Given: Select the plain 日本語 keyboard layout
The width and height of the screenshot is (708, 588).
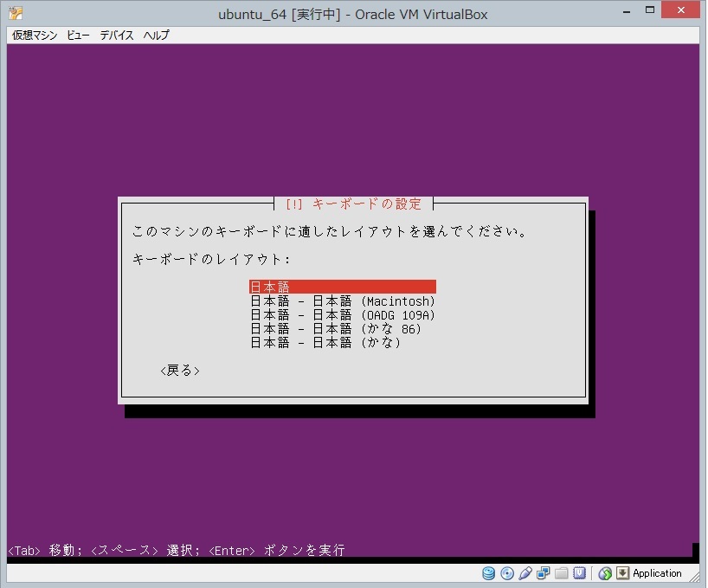Looking at the screenshot, I should click(342, 287).
